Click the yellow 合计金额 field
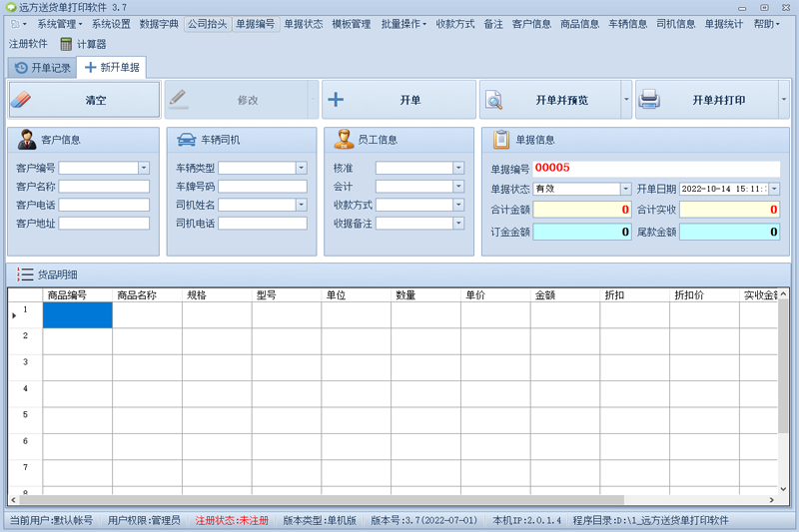The width and height of the screenshot is (799, 532). [582, 210]
